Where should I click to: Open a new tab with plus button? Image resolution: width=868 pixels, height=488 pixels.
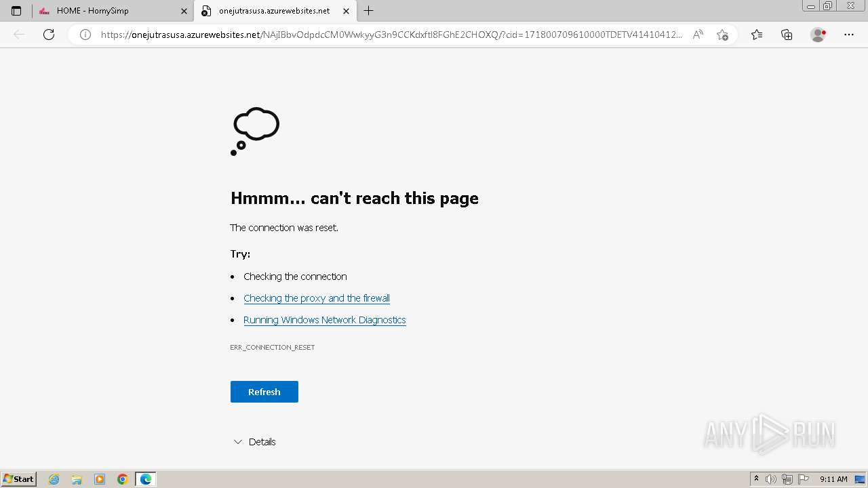point(368,11)
